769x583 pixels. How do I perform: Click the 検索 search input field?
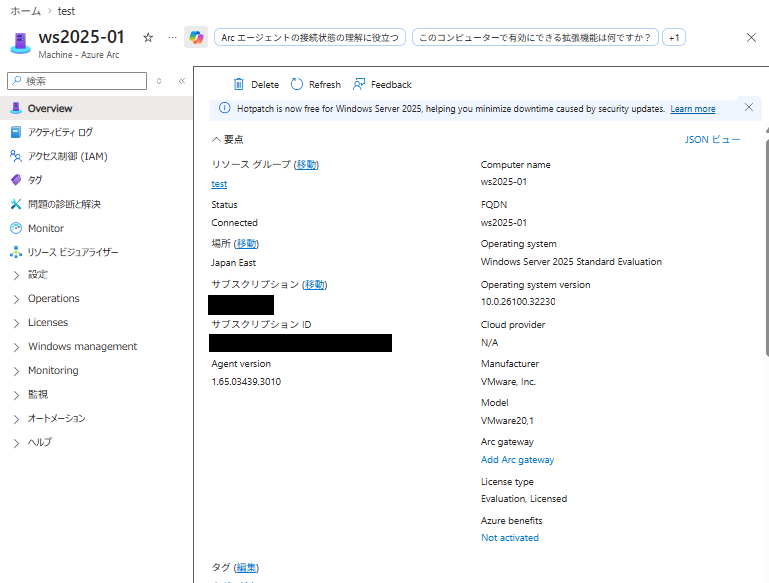77,81
